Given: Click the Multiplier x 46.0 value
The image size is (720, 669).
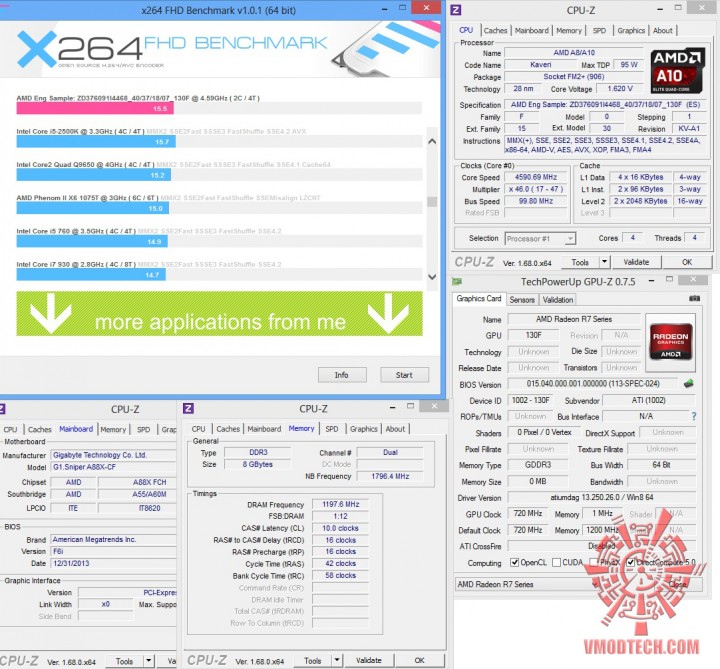Looking at the screenshot, I should coord(536,189).
